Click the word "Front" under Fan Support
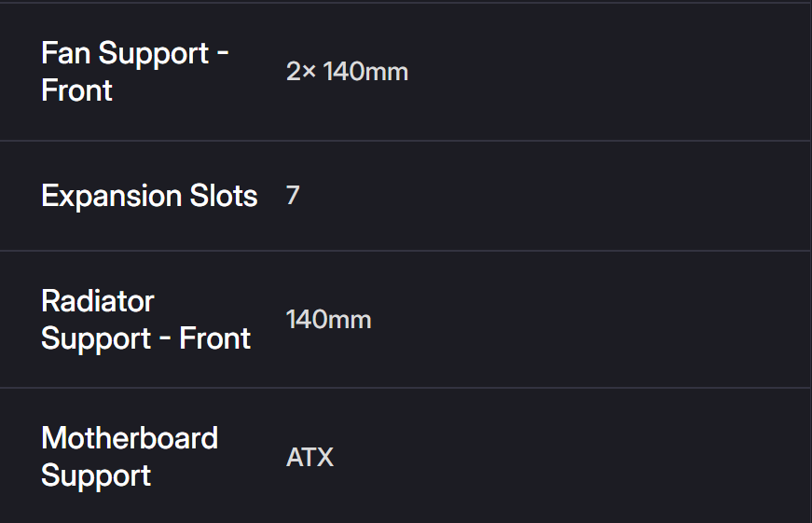The image size is (812, 523). coord(76,90)
